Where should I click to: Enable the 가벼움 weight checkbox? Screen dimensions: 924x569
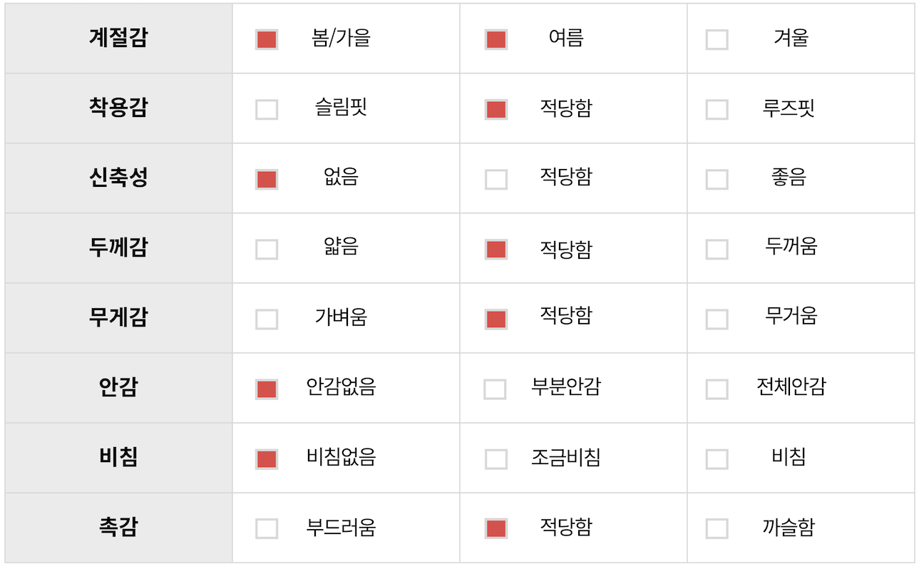point(267,319)
